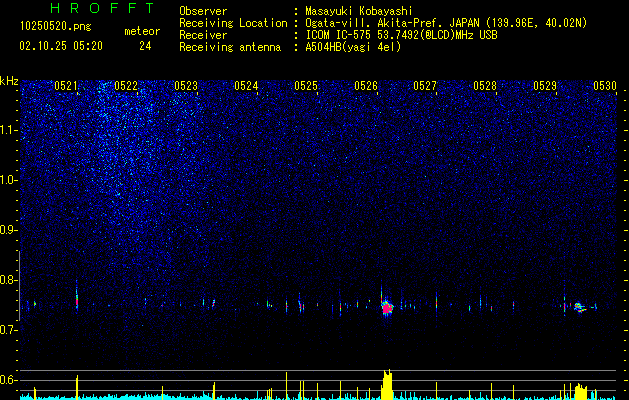Click the 0528 time marker
629x400 pixels.
(x=485, y=86)
